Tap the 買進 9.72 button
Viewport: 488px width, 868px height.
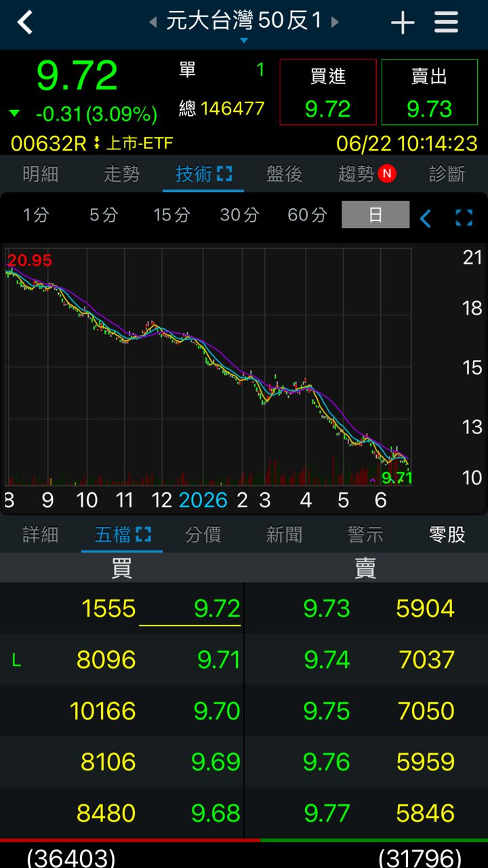pyautogui.click(x=328, y=92)
